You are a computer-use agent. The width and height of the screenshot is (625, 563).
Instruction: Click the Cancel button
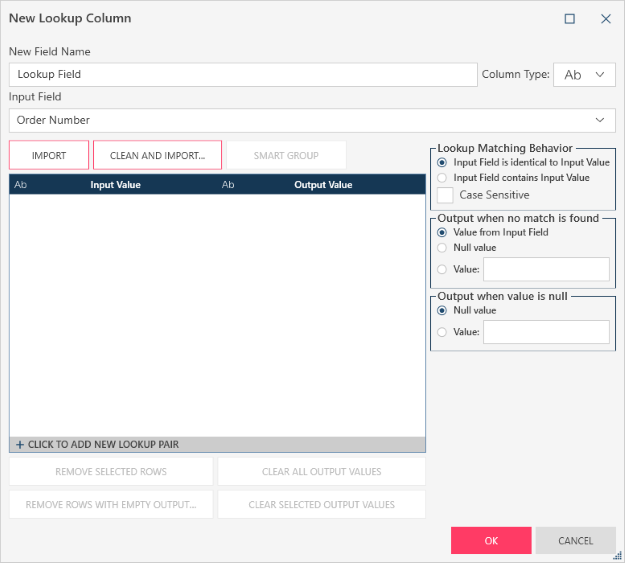click(575, 540)
